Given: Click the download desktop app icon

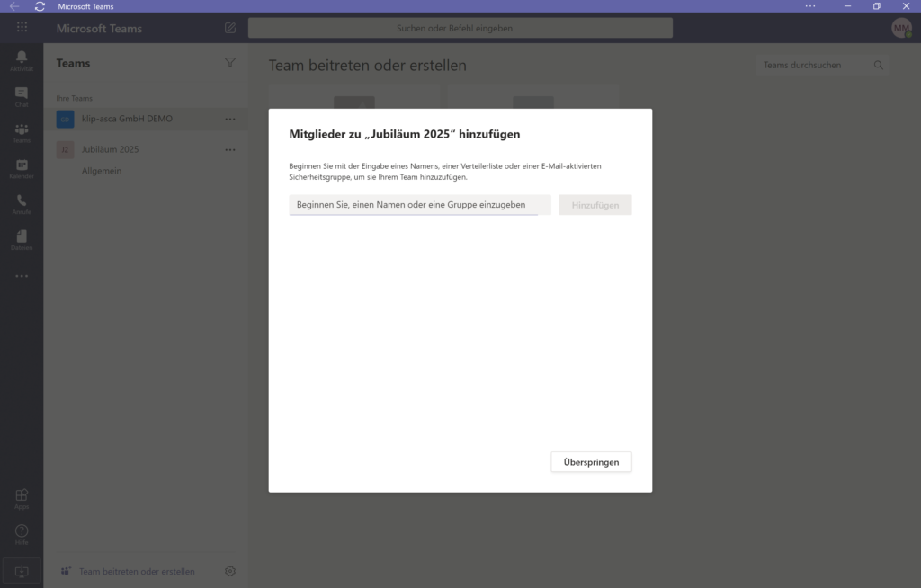Looking at the screenshot, I should point(22,571).
